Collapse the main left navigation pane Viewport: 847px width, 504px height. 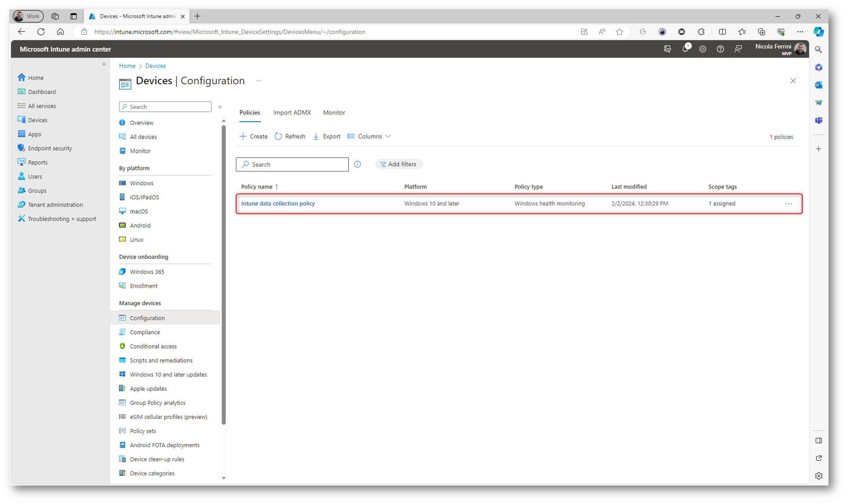(104, 64)
